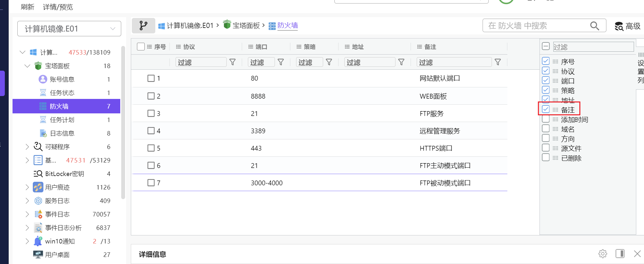Enable the 添加时间 column checkbox
This screenshot has width=644, height=264.
[546, 119]
